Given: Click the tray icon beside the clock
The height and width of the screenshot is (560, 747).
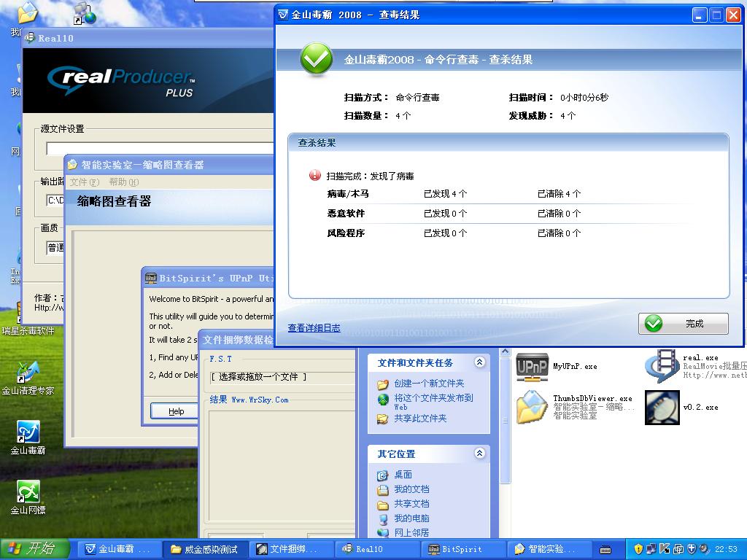Looking at the screenshot, I should tap(704, 549).
